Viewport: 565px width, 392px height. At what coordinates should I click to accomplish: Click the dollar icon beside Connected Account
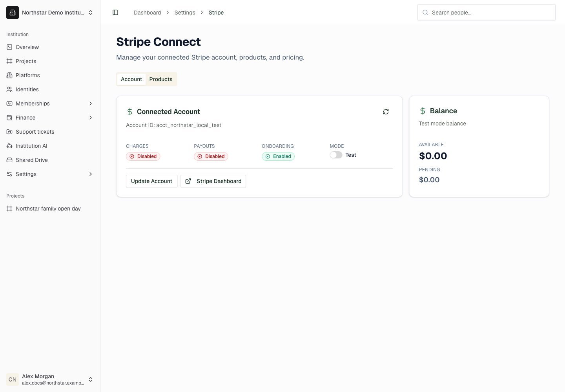[130, 112]
